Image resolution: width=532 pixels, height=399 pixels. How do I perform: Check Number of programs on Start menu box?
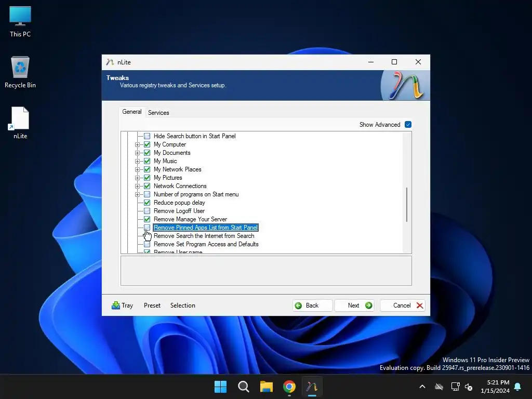coord(147,194)
